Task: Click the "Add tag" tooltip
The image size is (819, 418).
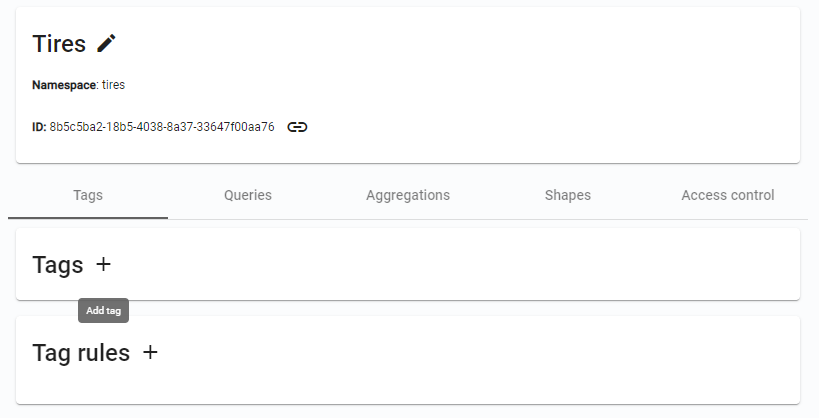Action: [104, 311]
